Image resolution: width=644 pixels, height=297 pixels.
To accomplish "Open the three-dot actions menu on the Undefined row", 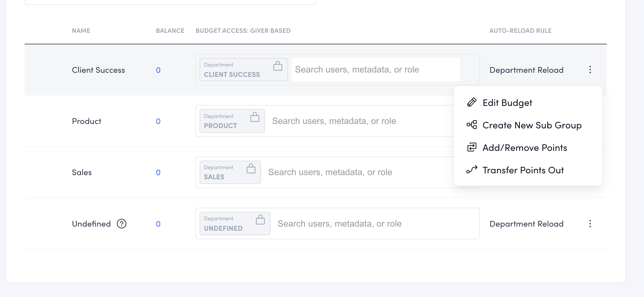I will [x=590, y=224].
